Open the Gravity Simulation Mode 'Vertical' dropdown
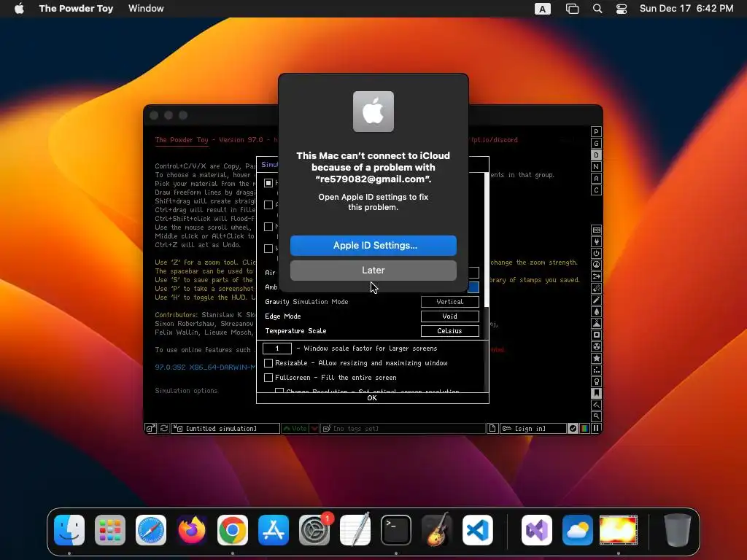Viewport: 747px width, 560px height. (449, 302)
